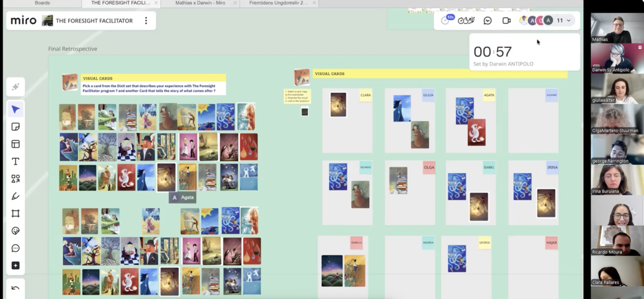Open the Stickers and emoji tool
Viewport: 644px width, 299px height.
16,231
